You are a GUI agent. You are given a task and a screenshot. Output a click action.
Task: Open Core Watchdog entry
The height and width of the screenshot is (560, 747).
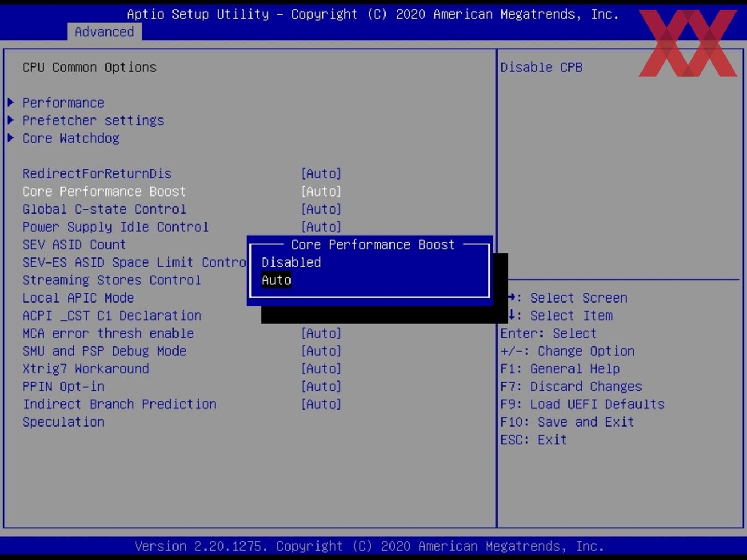tap(70, 138)
